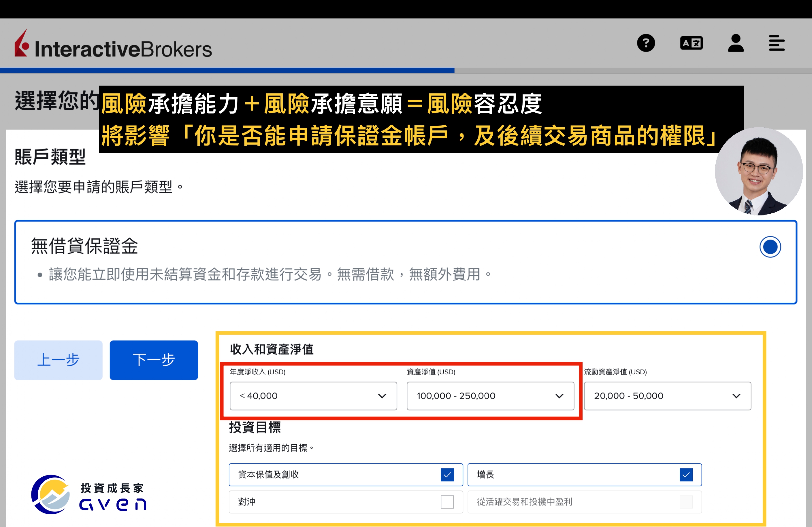Screen dimensions: 812x527
Task: Open the 流動資產淨值 (USD) dropdown
Action: point(667,396)
